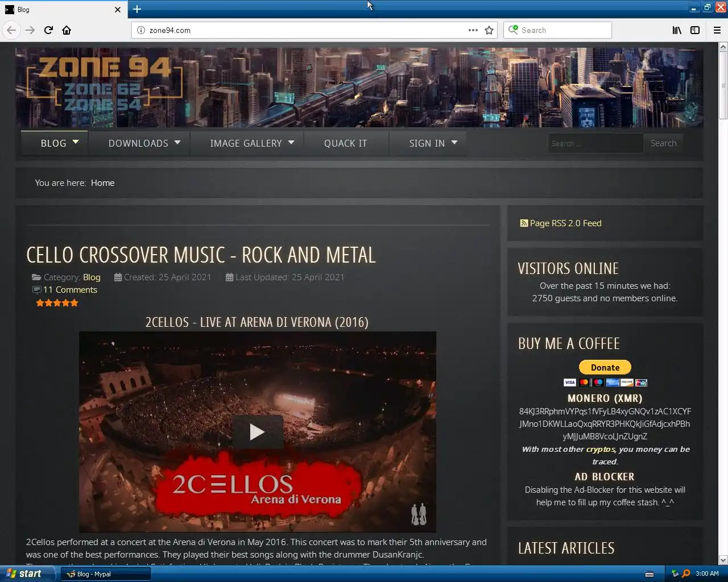Click the network tray icon
The image size is (728, 582).
675,573
